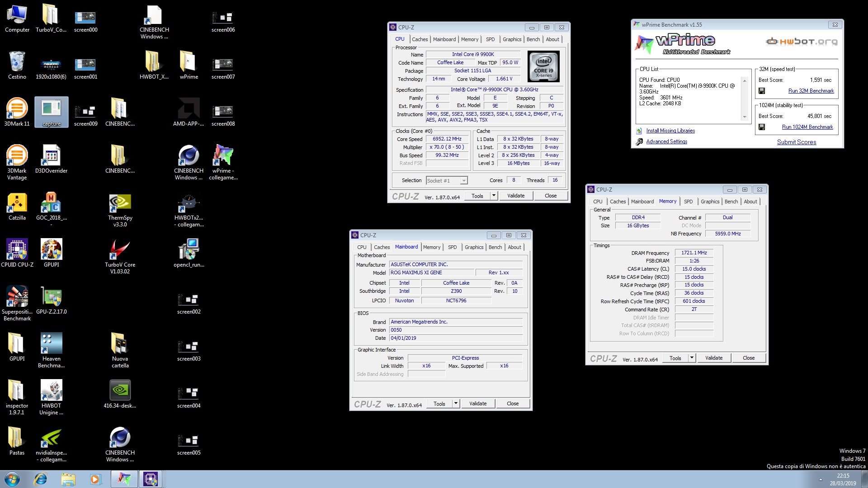Open the AMD-APP desktop icon
The width and height of the screenshot is (868, 488).
click(189, 112)
